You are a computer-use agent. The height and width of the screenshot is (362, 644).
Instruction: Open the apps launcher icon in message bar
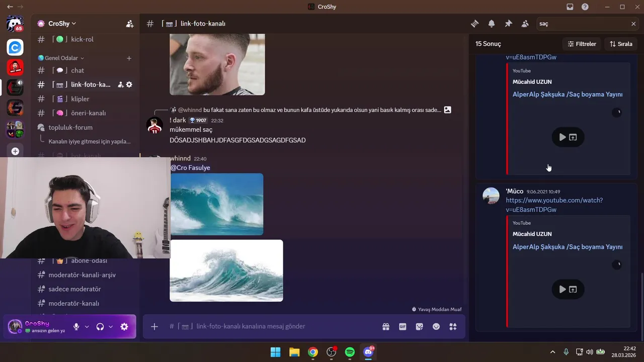pyautogui.click(x=453, y=326)
